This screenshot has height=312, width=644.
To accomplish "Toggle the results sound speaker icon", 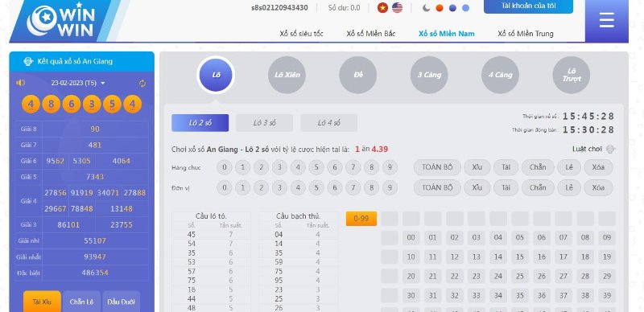I will (21, 83).
